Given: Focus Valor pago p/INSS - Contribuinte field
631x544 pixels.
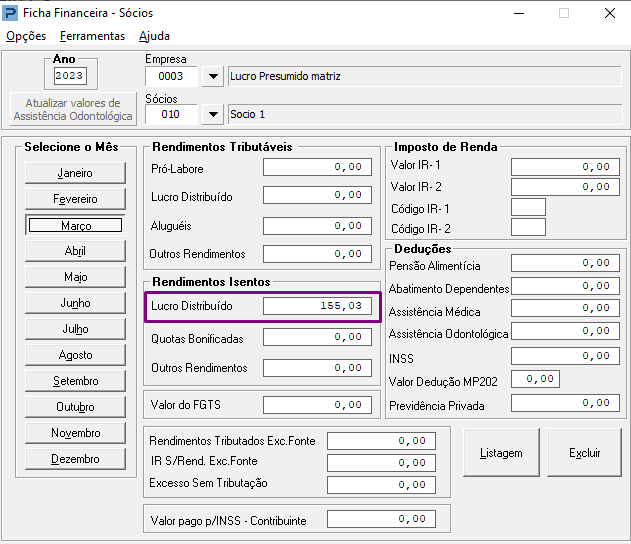Looking at the screenshot, I should click(x=383, y=520).
